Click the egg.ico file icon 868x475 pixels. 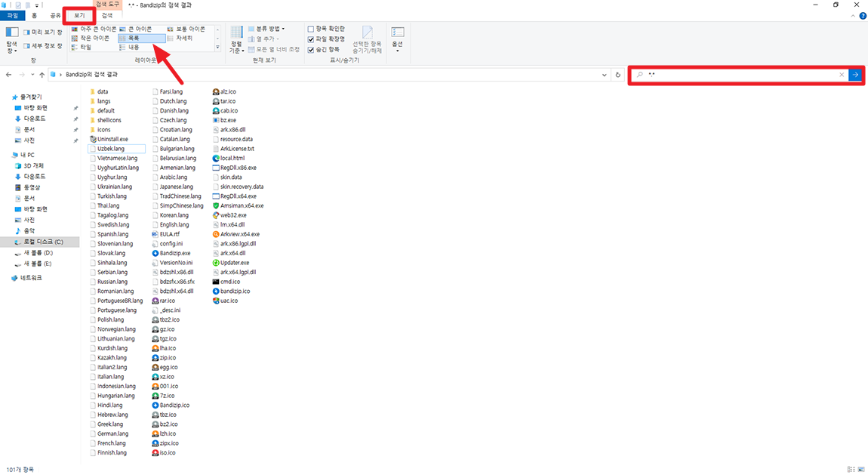[155, 367]
